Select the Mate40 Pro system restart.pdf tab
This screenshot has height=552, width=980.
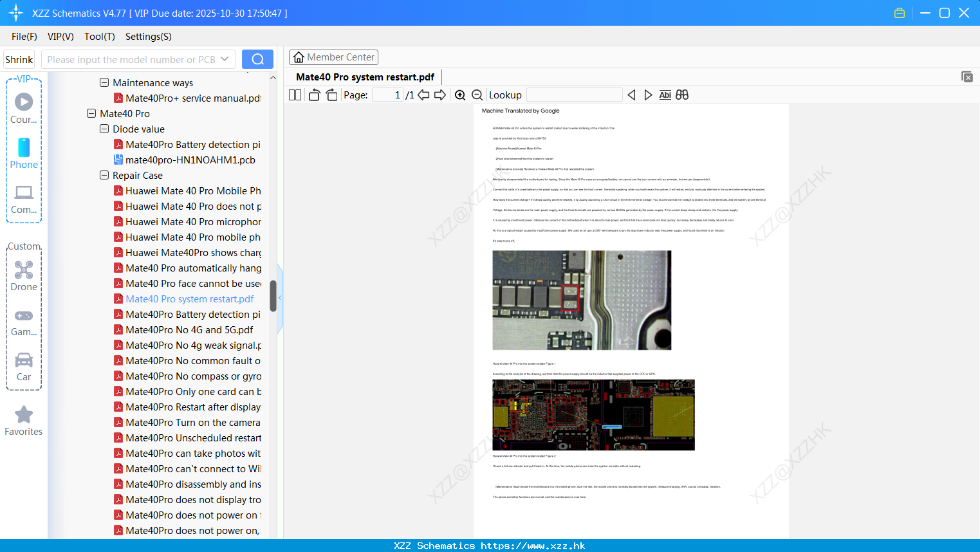[x=365, y=77]
